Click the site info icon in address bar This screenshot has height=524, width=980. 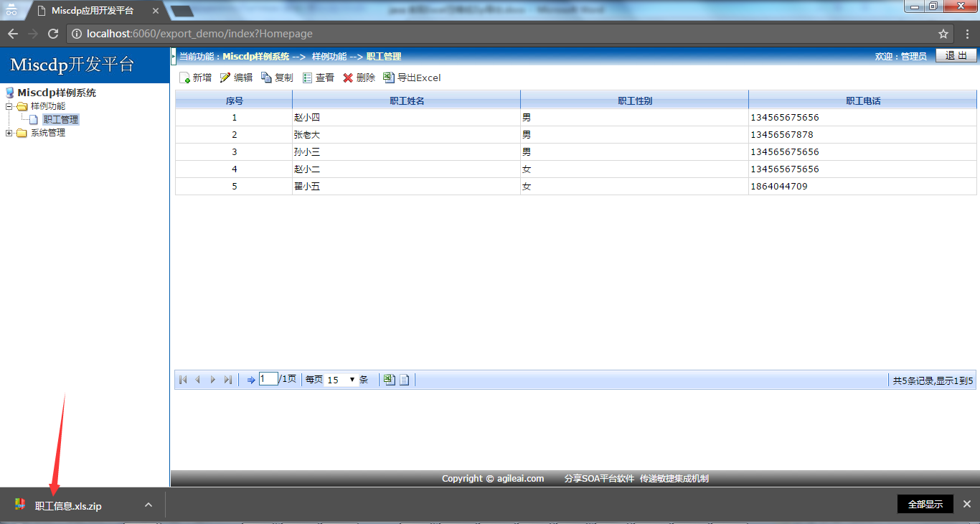[77, 34]
